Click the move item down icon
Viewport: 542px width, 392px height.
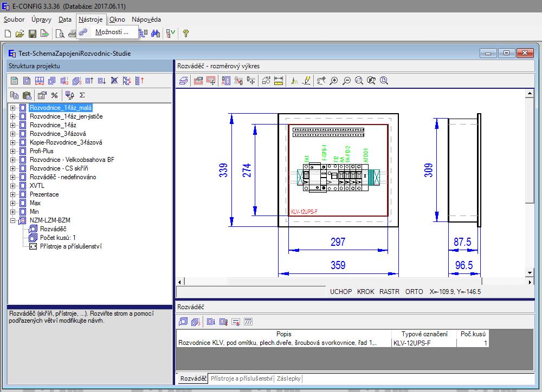[102, 81]
